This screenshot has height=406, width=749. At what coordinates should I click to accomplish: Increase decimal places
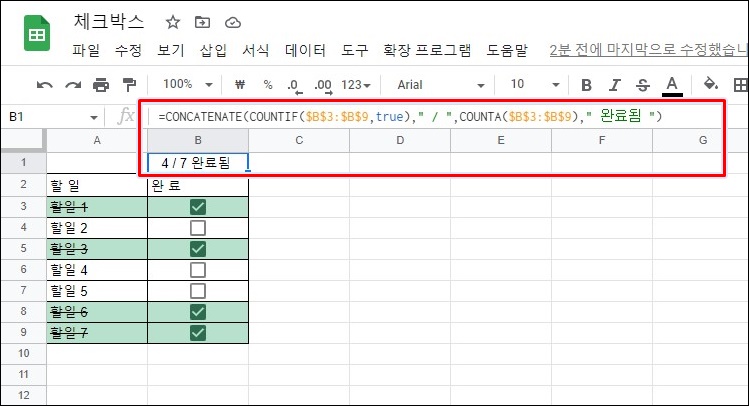(x=323, y=85)
